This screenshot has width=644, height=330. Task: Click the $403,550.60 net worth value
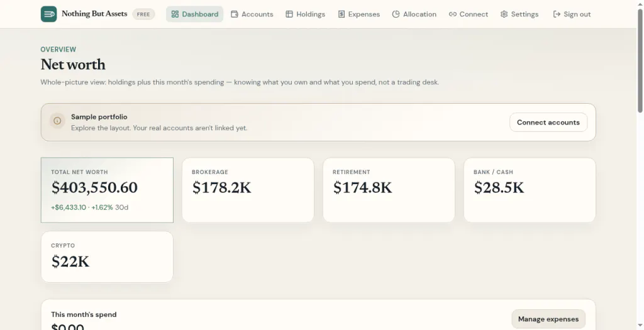pyautogui.click(x=94, y=187)
